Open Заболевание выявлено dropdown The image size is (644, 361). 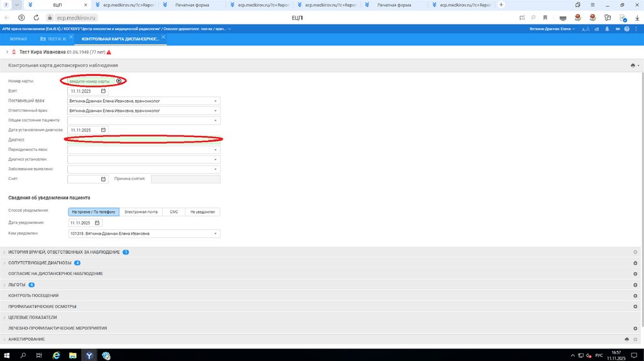point(215,169)
